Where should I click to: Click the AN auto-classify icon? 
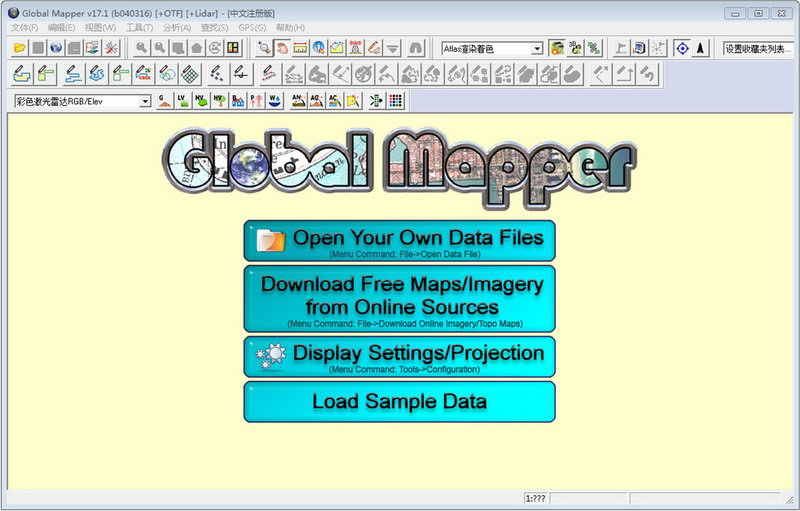click(x=298, y=101)
